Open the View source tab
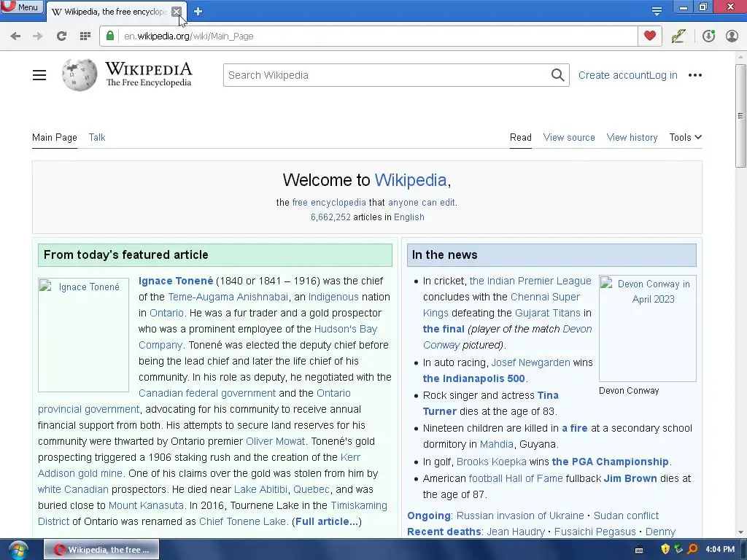 pos(569,138)
